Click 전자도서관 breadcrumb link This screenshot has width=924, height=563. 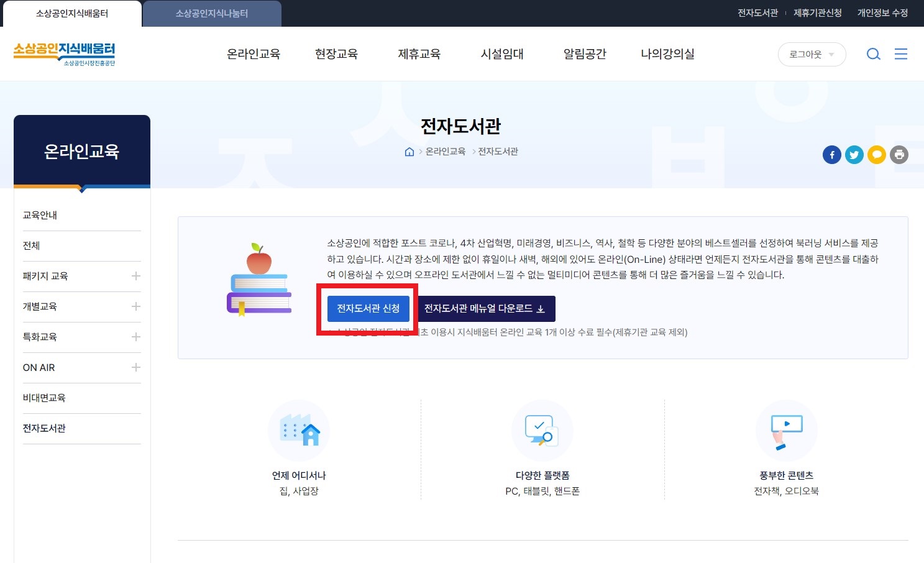point(498,152)
